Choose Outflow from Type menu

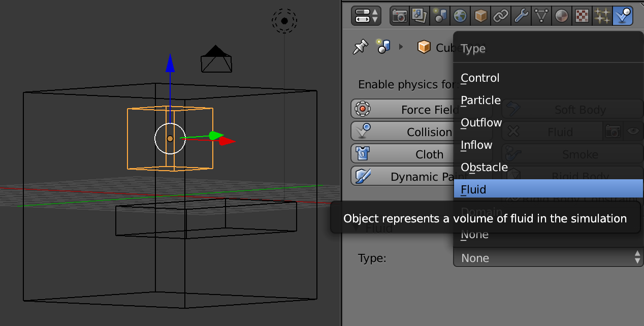pyautogui.click(x=548, y=122)
